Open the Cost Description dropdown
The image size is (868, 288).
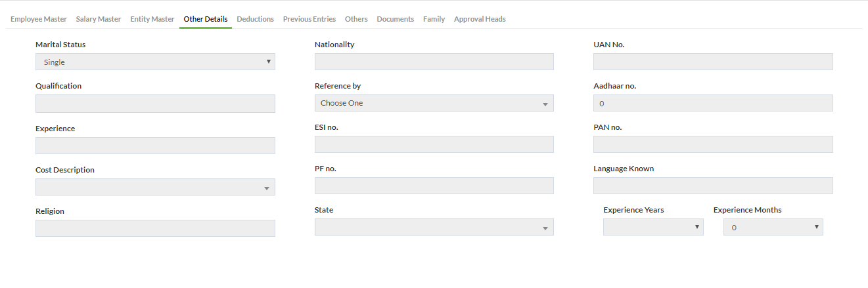pyautogui.click(x=155, y=187)
